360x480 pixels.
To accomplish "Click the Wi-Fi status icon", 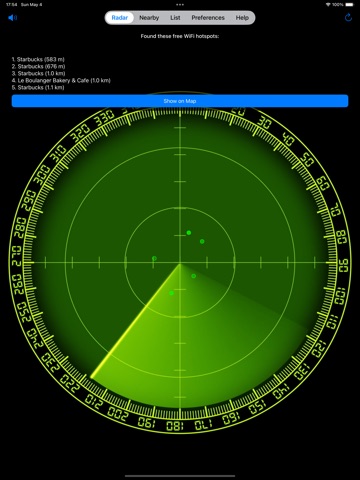I will (328, 5).
